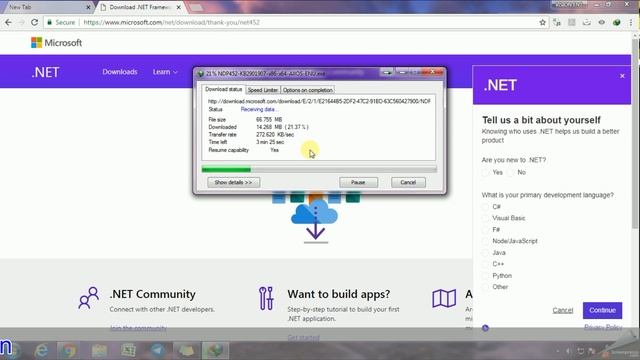Choose Other as primary language
Screen dimensions: 640x360
(x=485, y=287)
